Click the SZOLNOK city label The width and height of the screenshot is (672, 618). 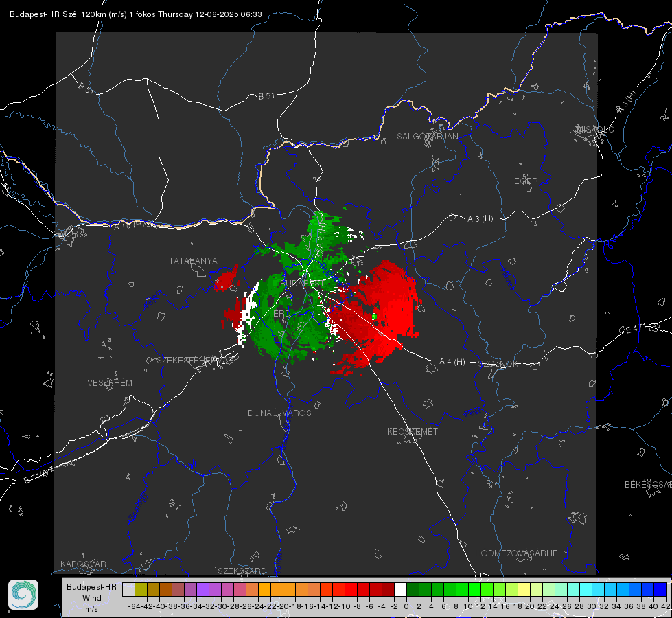tap(498, 363)
